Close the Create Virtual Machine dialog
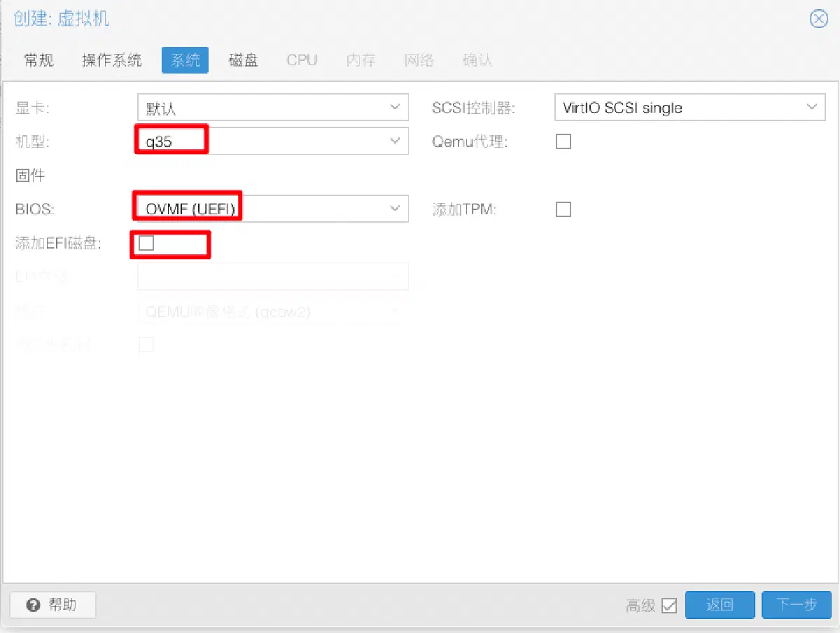 [818, 19]
